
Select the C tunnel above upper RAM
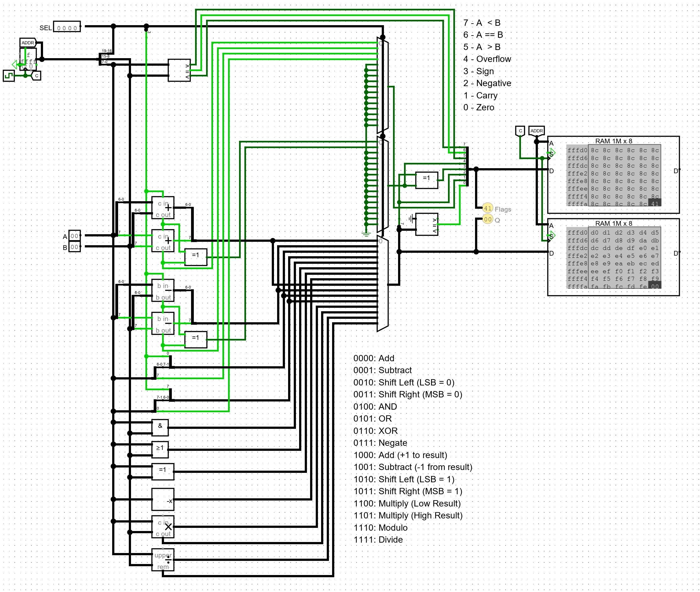click(520, 131)
